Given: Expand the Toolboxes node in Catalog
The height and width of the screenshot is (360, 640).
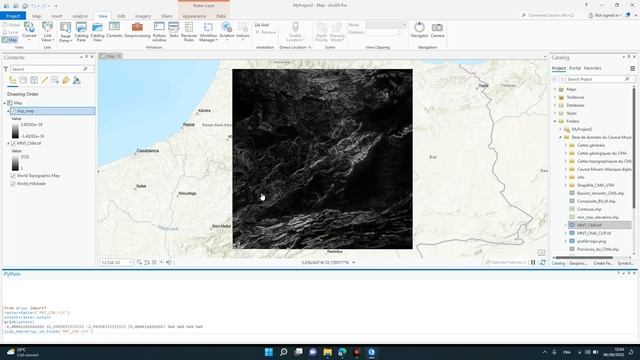Looking at the screenshot, I should pos(555,97).
